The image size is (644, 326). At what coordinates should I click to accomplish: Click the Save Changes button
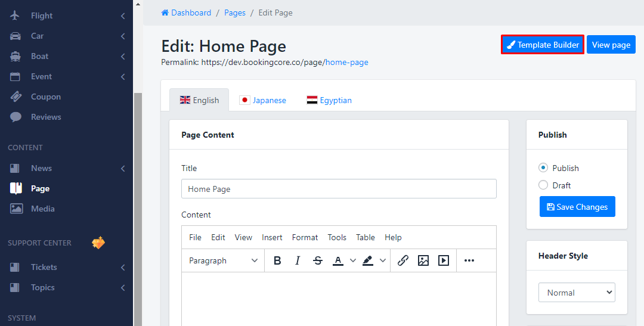coord(577,207)
